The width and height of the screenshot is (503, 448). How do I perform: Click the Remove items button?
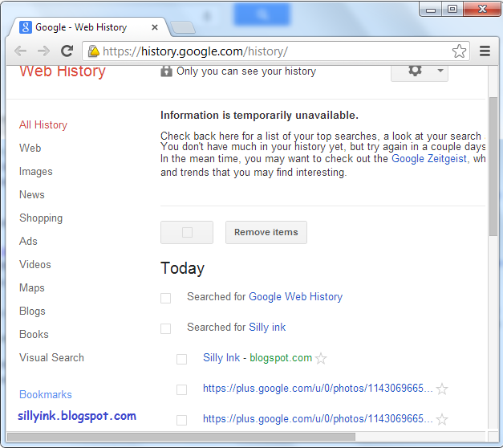tap(266, 232)
